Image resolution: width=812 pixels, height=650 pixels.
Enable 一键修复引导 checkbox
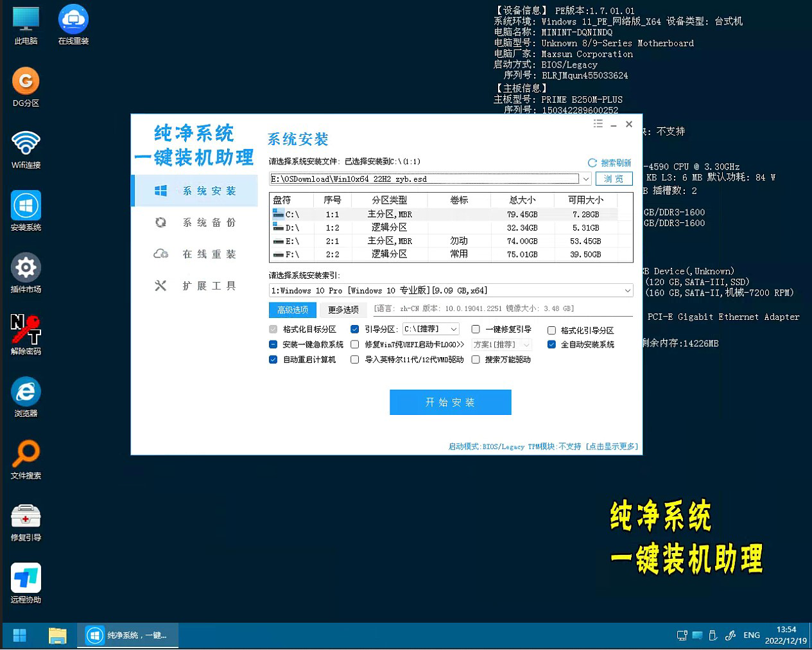pos(476,329)
